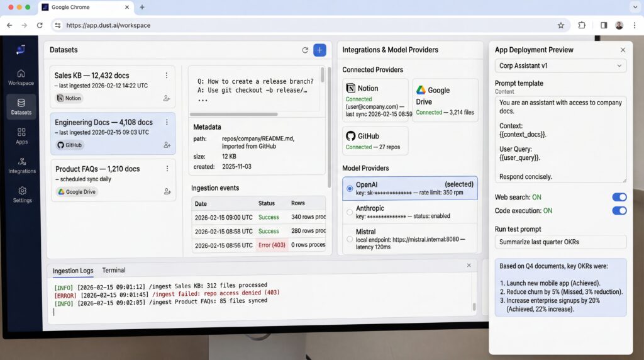Reload the page in Chrome
Image resolution: width=644 pixels, height=360 pixels.
click(40, 25)
